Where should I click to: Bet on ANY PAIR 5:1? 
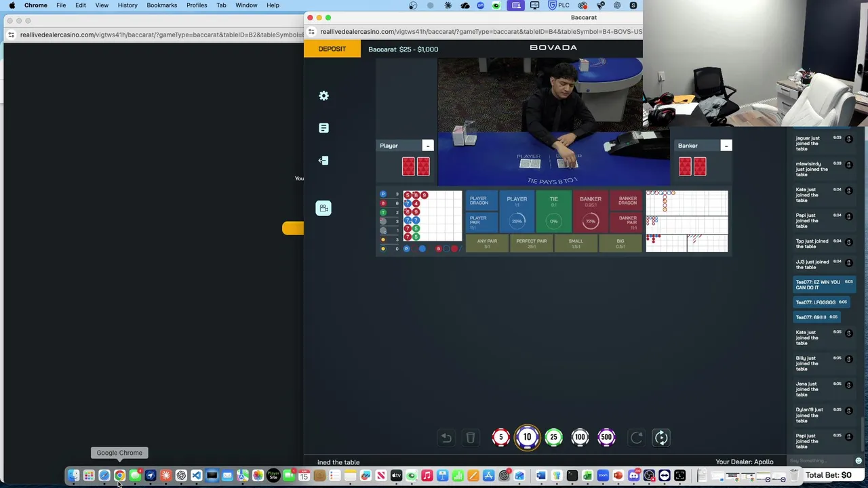point(487,243)
